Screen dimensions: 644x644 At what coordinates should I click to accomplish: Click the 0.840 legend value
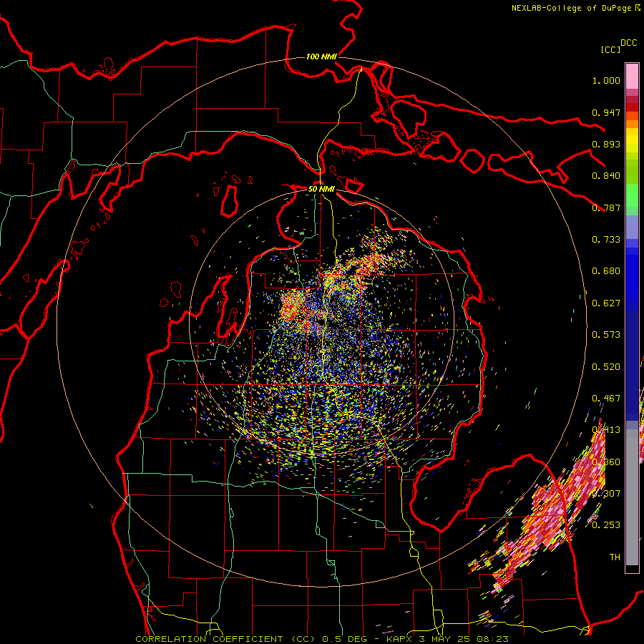[x=606, y=176]
